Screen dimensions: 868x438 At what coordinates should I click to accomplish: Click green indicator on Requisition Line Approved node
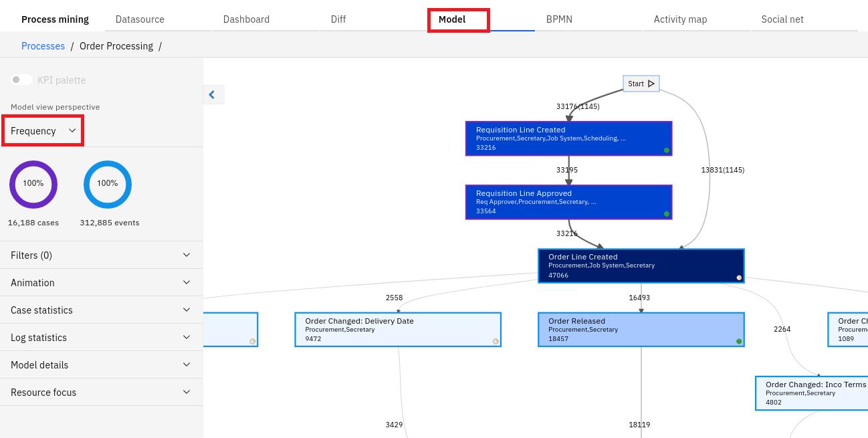click(666, 214)
